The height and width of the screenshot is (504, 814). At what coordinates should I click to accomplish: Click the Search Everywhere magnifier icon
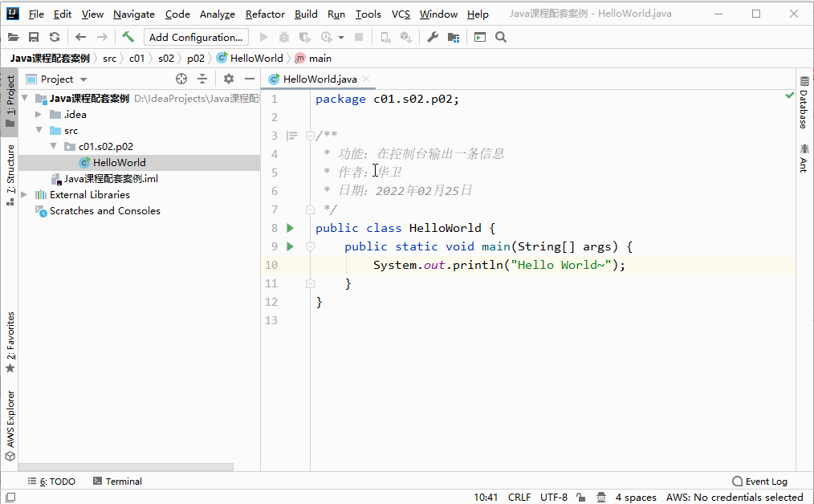coord(500,37)
